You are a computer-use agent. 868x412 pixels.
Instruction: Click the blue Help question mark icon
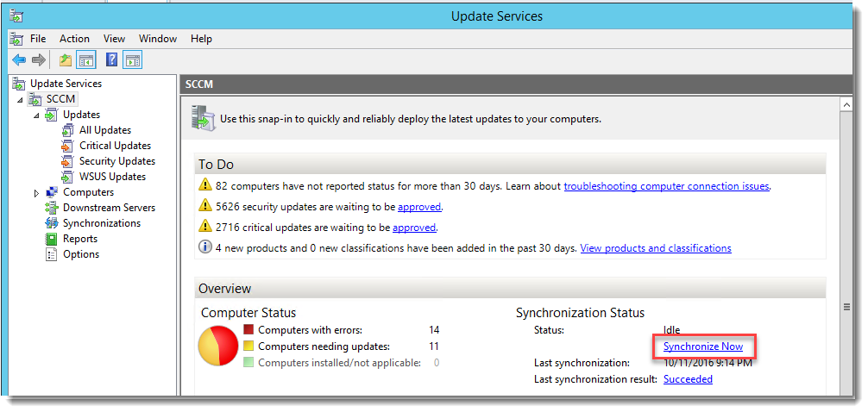pos(111,59)
